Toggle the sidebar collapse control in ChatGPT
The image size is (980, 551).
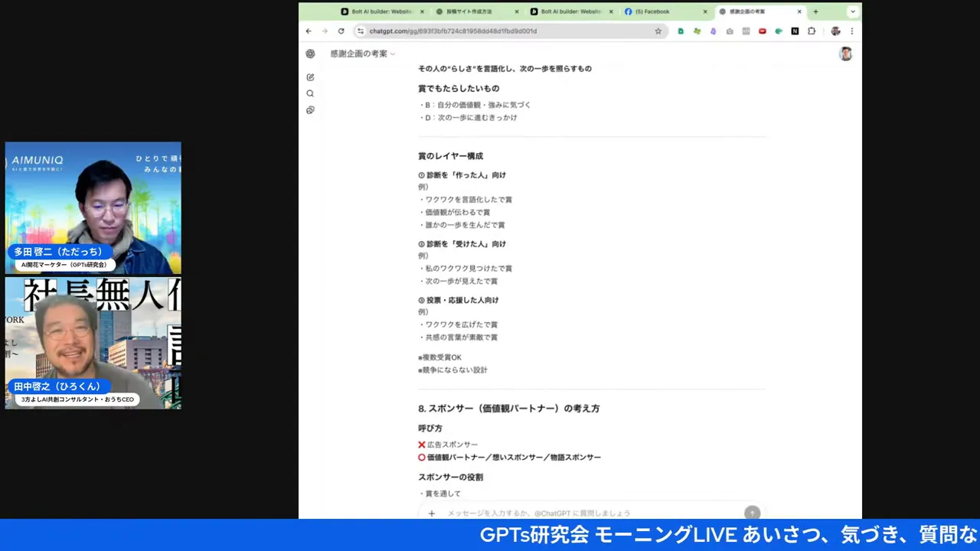(x=310, y=54)
